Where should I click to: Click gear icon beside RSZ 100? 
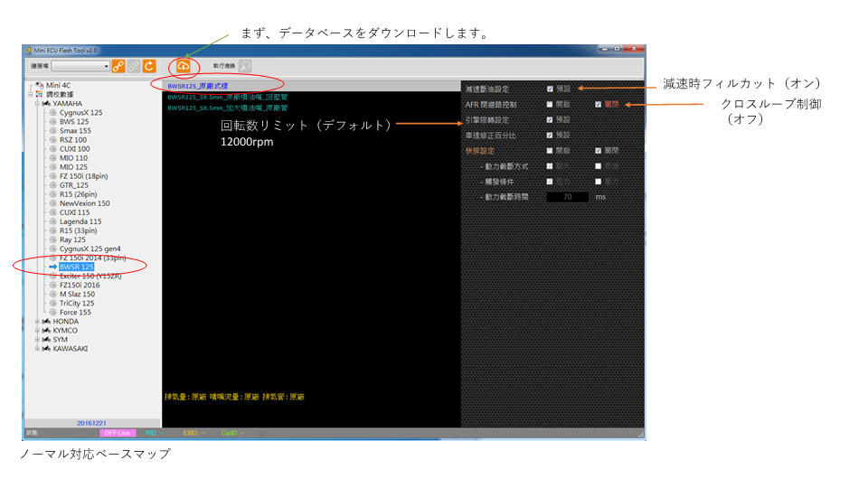coord(53,140)
